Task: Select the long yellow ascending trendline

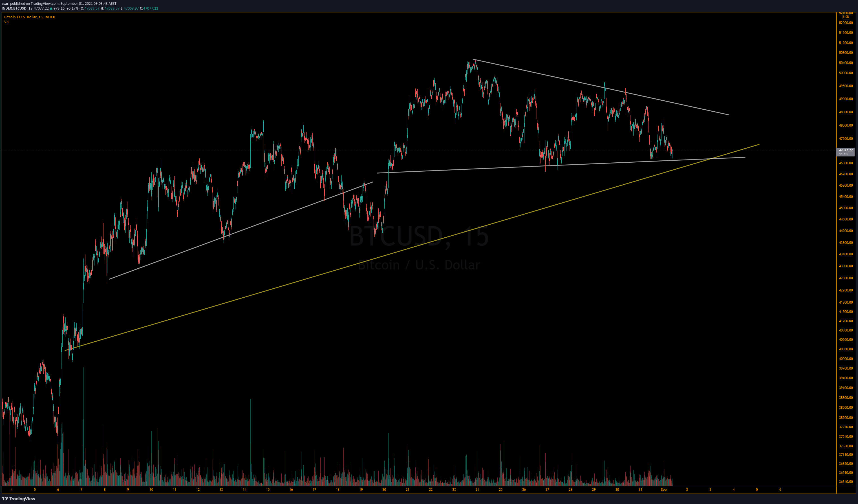Action: (412, 247)
